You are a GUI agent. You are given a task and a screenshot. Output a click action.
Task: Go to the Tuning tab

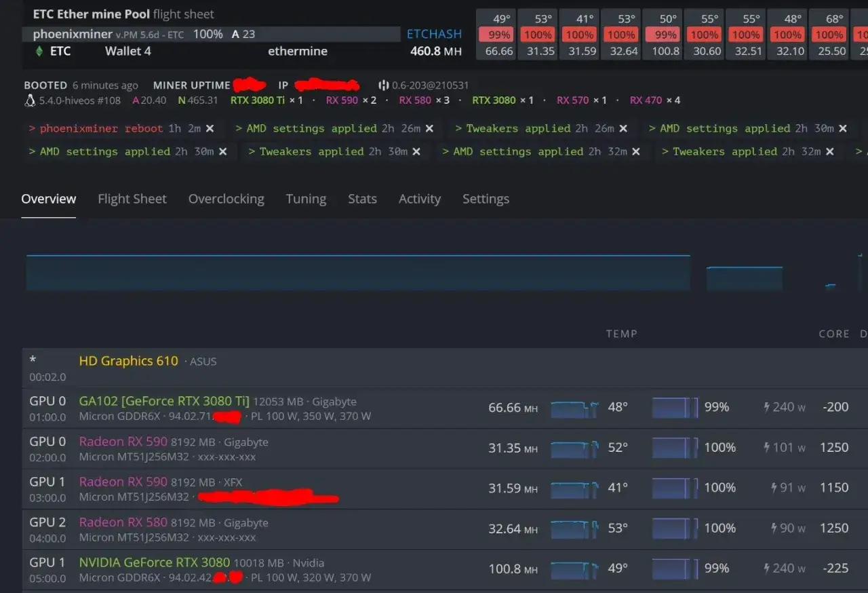coord(306,199)
